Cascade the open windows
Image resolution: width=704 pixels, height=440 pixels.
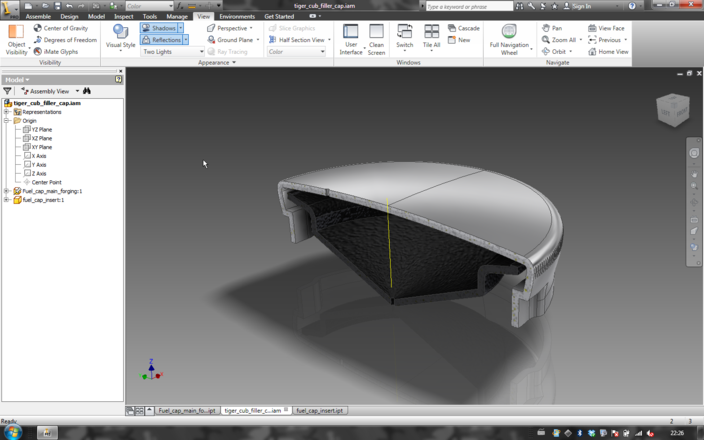coord(464,28)
